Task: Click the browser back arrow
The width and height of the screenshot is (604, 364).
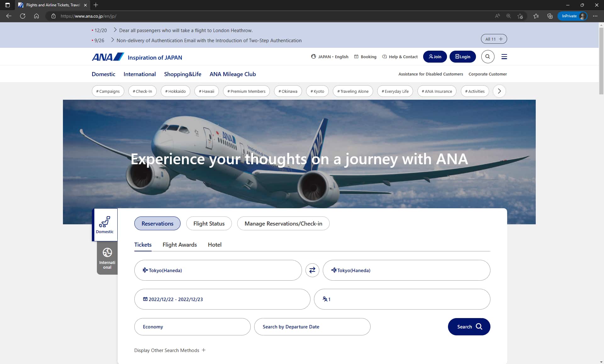Action: (9, 16)
